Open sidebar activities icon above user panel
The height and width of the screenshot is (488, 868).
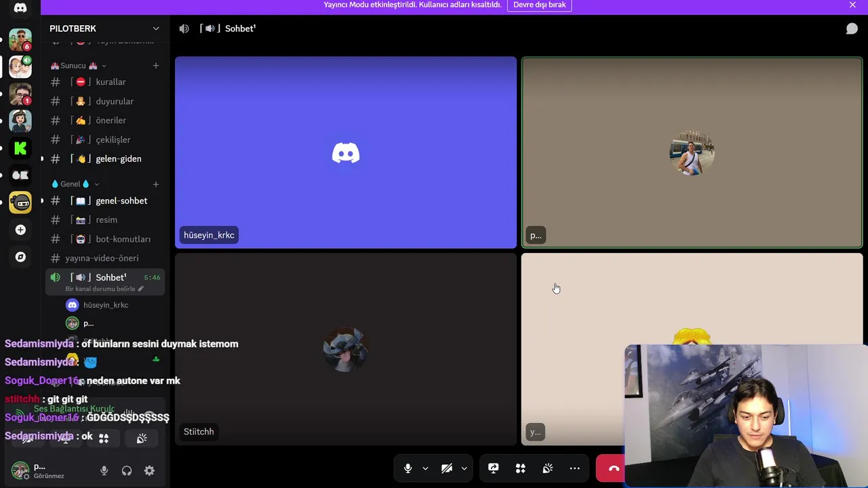pyautogui.click(x=104, y=439)
